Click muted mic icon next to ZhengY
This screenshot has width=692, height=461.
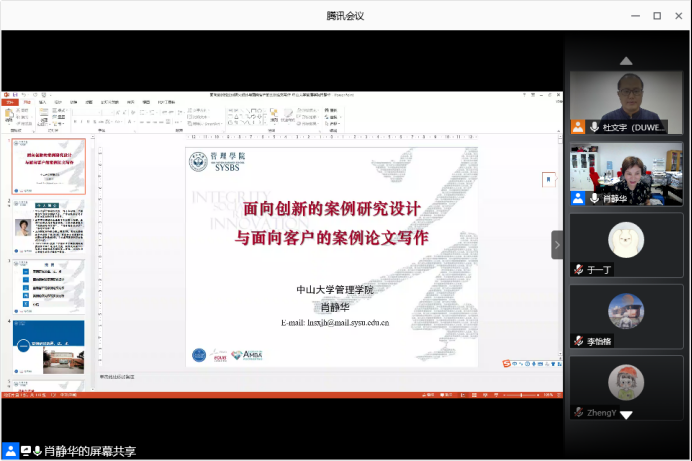click(x=578, y=412)
